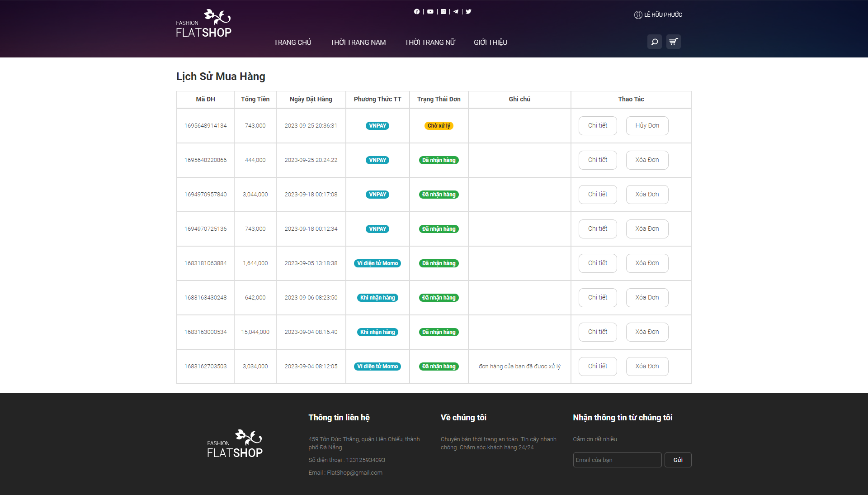Click the Flatshop logo in the header

[204, 23]
